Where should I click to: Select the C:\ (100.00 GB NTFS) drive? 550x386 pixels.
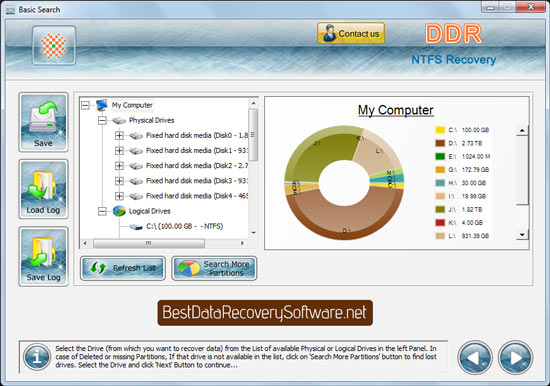coord(185,226)
